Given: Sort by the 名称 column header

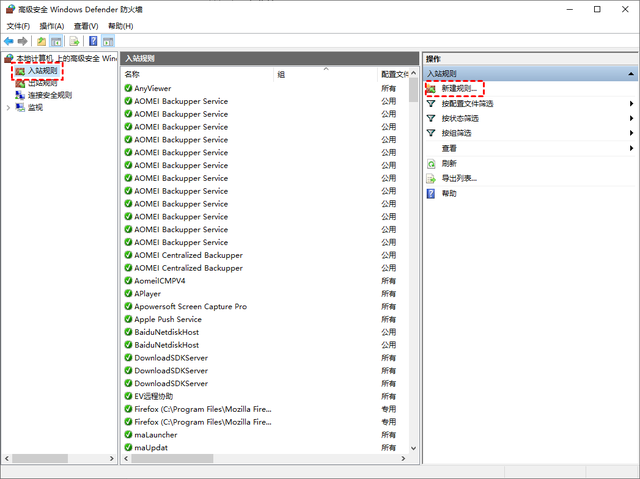Looking at the screenshot, I should (x=197, y=74).
